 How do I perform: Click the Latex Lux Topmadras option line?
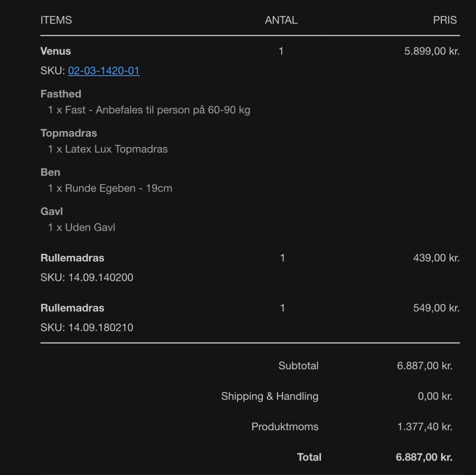pyautogui.click(x=108, y=149)
